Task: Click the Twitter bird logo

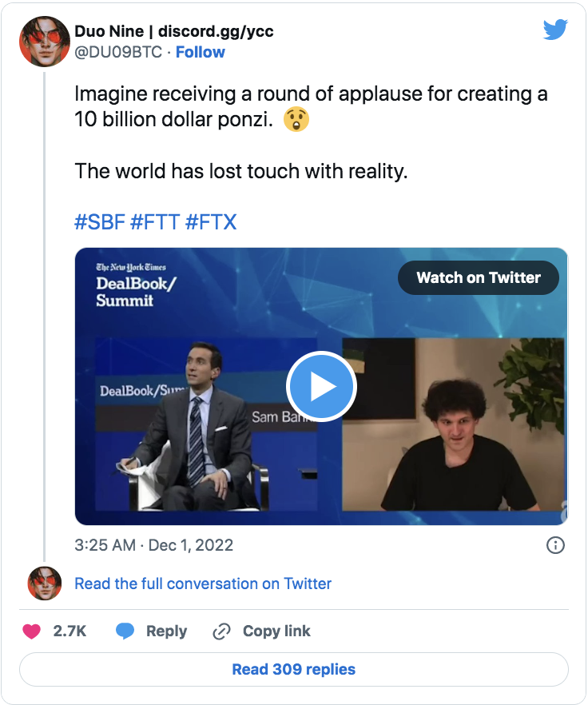Action: 554,30
